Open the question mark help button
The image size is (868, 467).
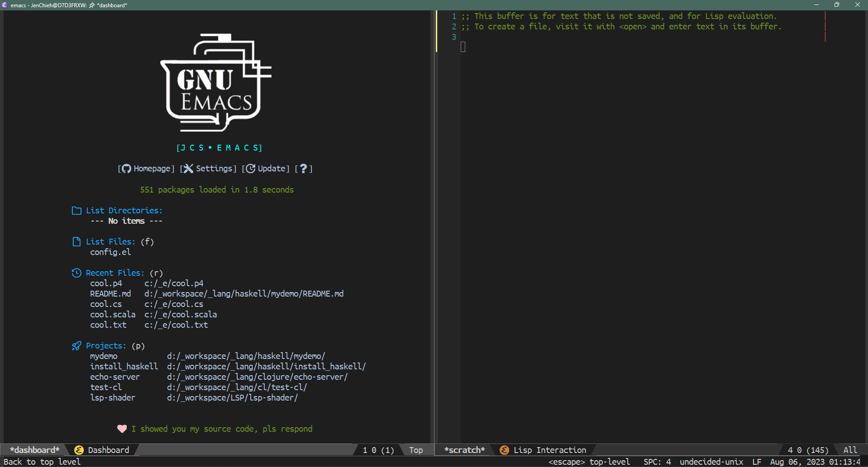click(x=304, y=169)
